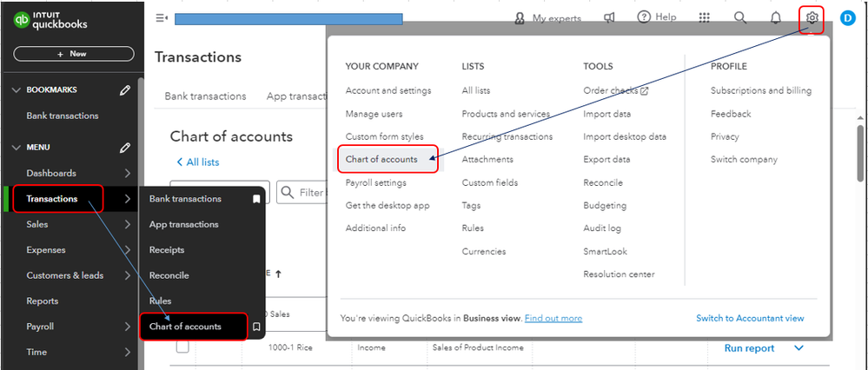Choose App transactions in the flyout

click(x=184, y=225)
